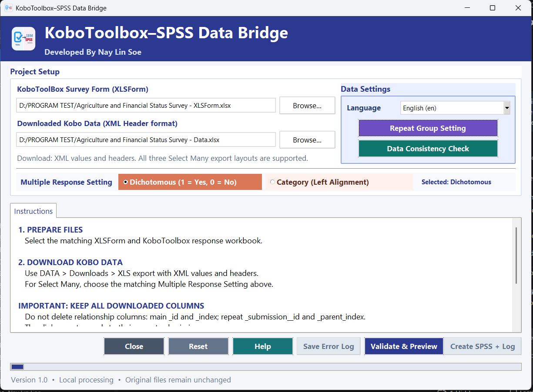Click the progress bar at the bottom

266,367
